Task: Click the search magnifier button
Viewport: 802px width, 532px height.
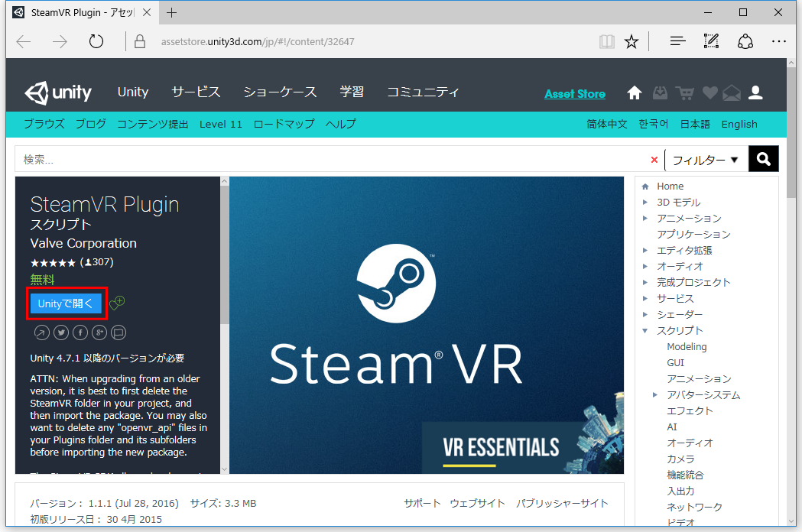Action: click(764, 159)
